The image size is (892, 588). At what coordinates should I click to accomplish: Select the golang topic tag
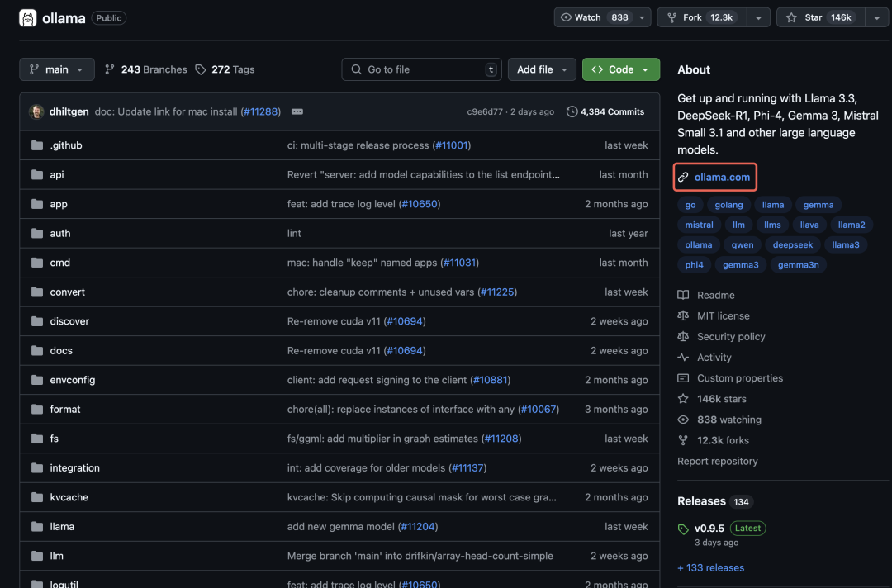728,205
